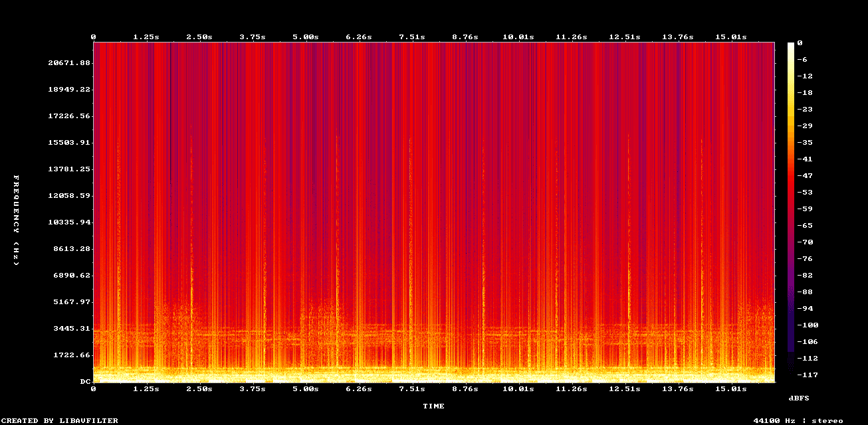This screenshot has height=425, width=868.
Task: Click the dBFS label below color scale
Action: [x=798, y=398]
